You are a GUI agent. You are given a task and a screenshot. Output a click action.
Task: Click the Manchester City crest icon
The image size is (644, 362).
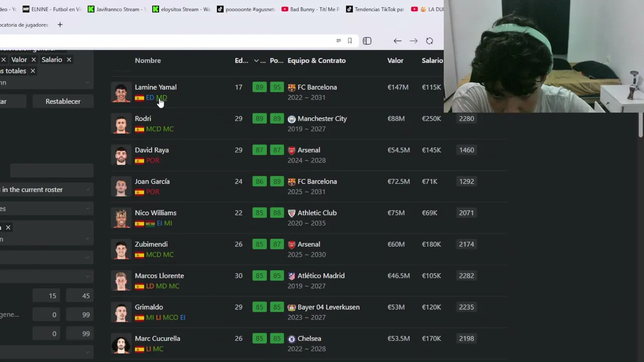(x=291, y=119)
